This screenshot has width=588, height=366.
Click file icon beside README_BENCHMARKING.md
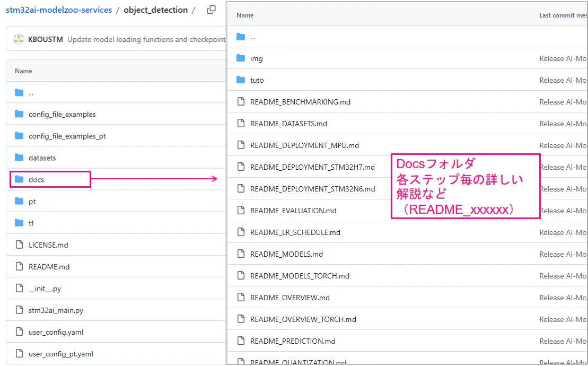tap(241, 102)
